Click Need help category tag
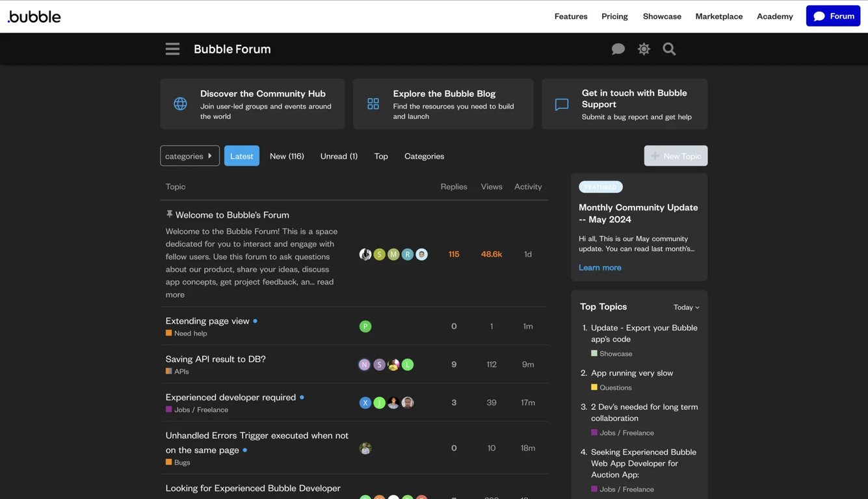Viewport: 868px width, 499px height. (x=187, y=333)
